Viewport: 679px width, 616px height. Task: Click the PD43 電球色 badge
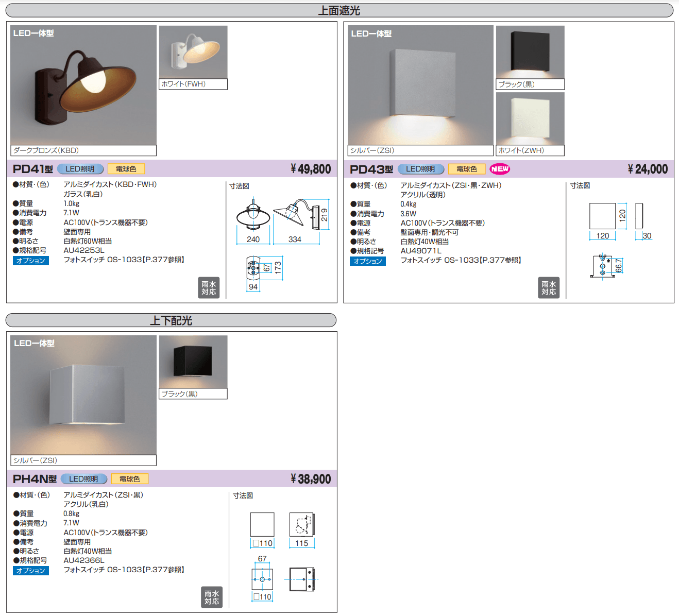click(466, 169)
